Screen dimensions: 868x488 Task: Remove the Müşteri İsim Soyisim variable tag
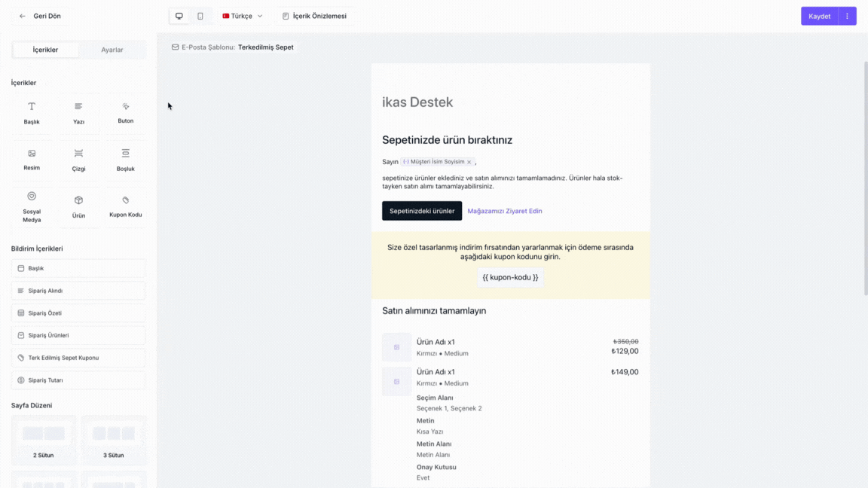(469, 162)
